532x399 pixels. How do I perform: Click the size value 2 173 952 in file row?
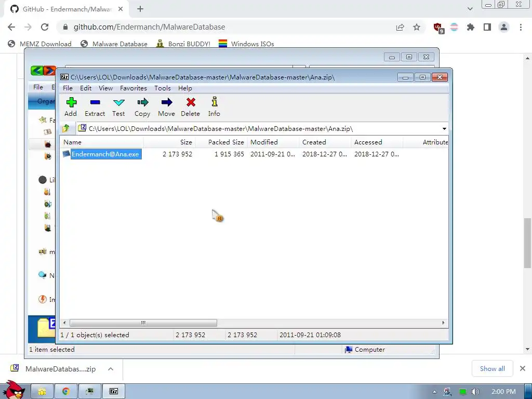tap(177, 154)
